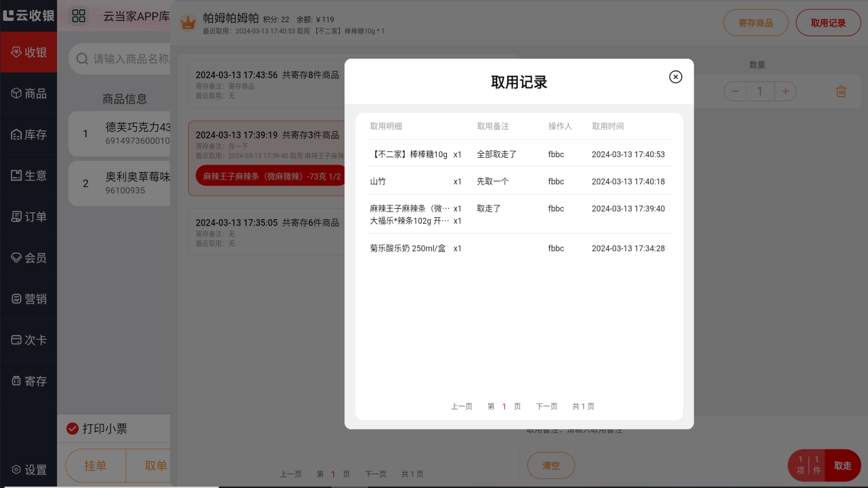Click the product name search field
Screen dimensions: 868x488
pyautogui.click(x=129, y=59)
